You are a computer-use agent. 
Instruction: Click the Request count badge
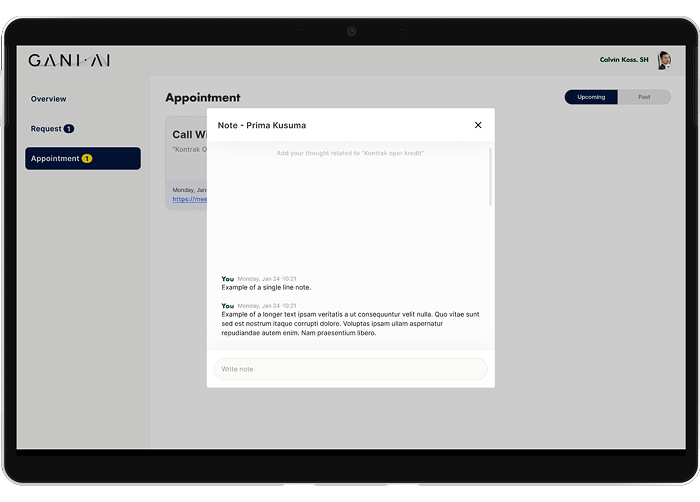tap(69, 129)
